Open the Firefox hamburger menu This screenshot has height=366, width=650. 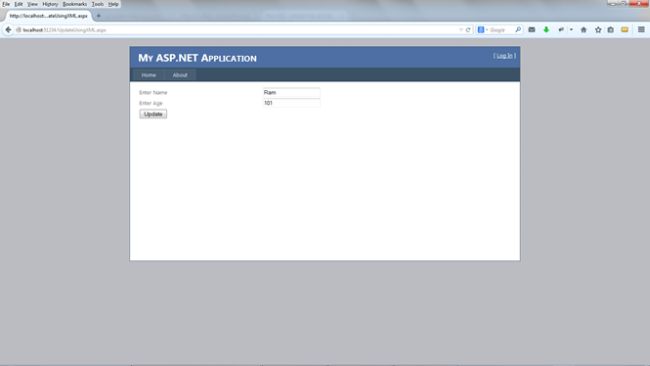click(641, 30)
